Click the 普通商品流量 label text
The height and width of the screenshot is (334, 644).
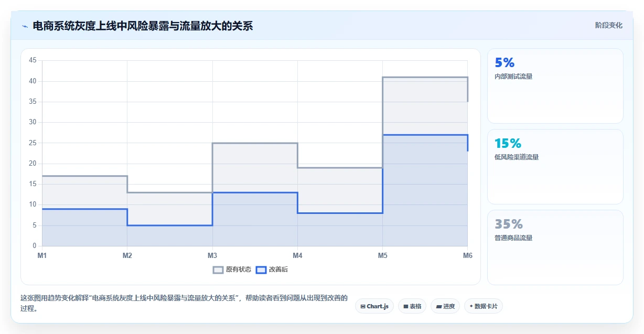click(513, 238)
